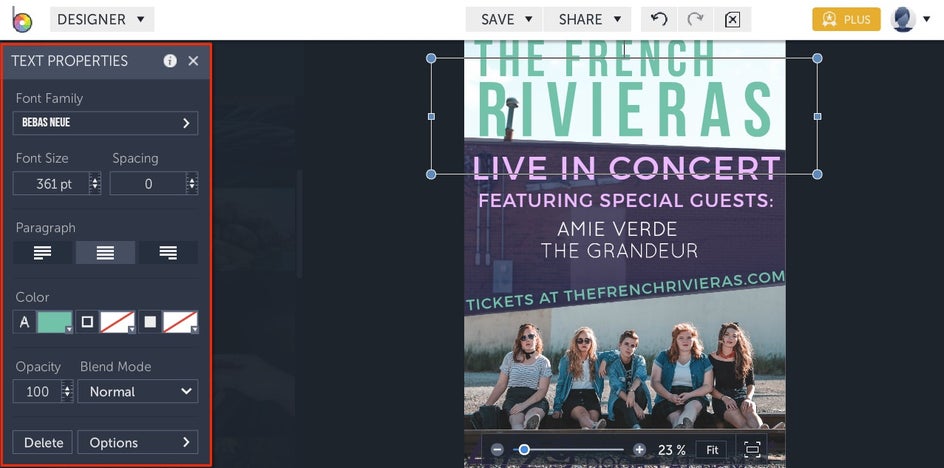Click the Fit zoom button
944x468 pixels.
pyautogui.click(x=712, y=450)
